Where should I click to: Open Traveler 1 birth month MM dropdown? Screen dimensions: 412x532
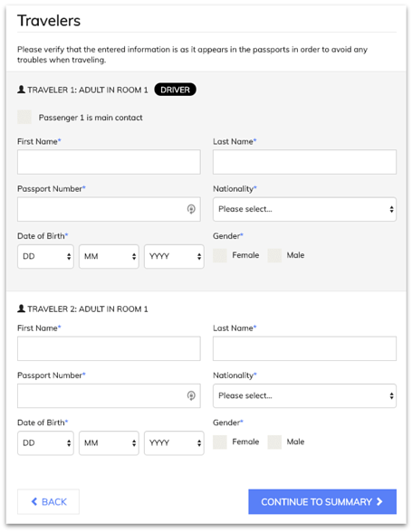pyautogui.click(x=109, y=257)
